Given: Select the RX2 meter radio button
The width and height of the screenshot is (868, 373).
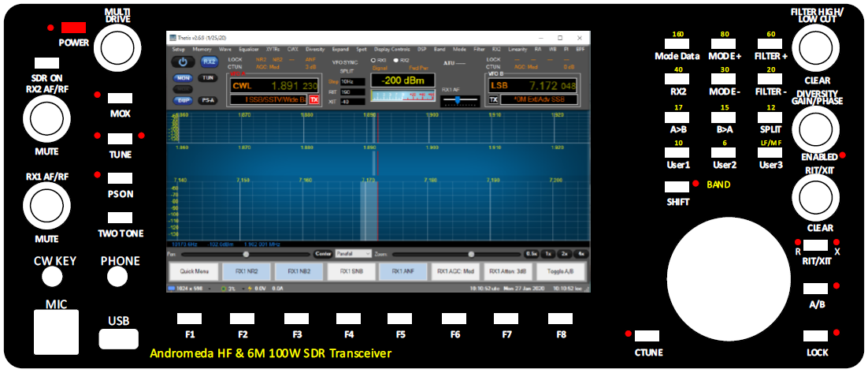Looking at the screenshot, I should (x=396, y=60).
